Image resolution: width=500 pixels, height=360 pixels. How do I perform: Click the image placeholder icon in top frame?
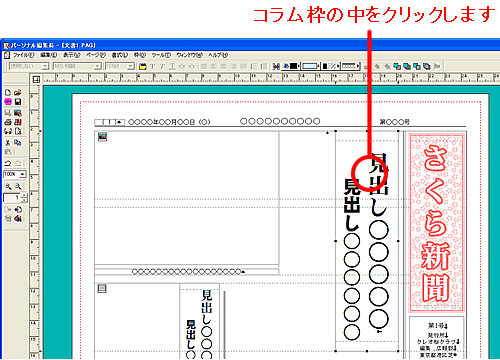[x=102, y=137]
